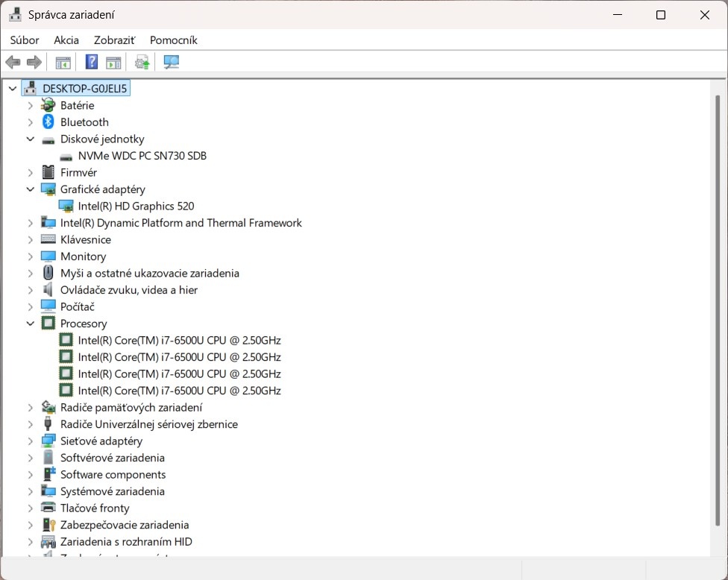Scan for hardware changes via monitor icon

point(172,62)
